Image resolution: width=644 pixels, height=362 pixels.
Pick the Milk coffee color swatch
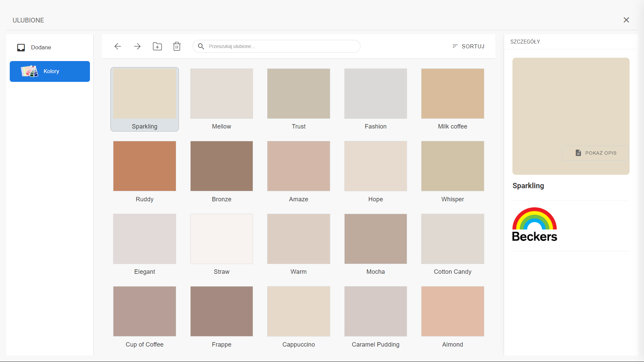click(452, 94)
